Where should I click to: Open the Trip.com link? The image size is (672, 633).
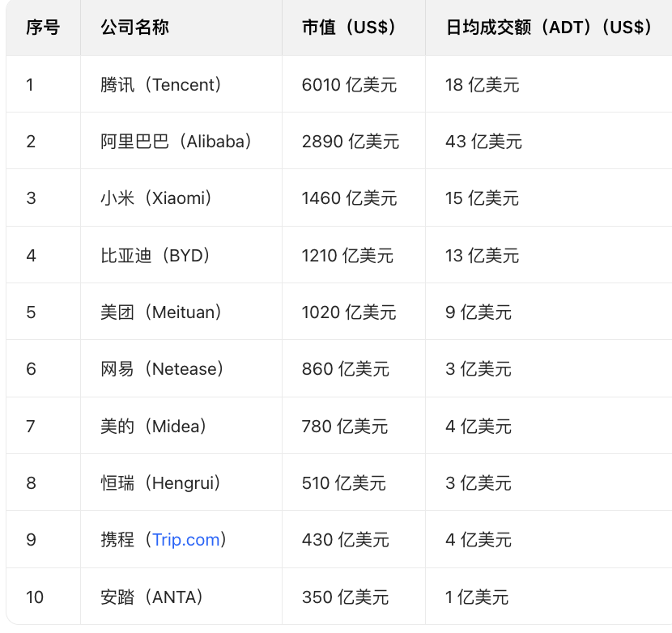click(185, 540)
